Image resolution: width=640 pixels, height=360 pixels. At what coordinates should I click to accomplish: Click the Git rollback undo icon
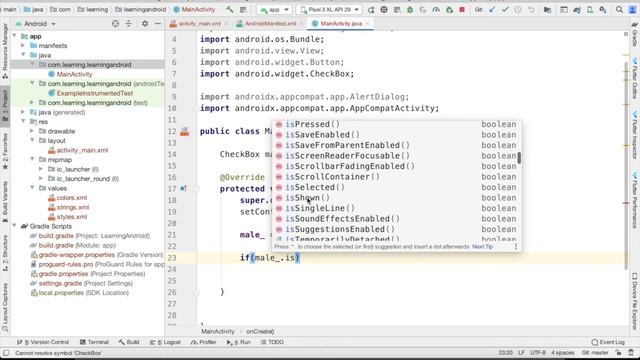click(x=531, y=9)
